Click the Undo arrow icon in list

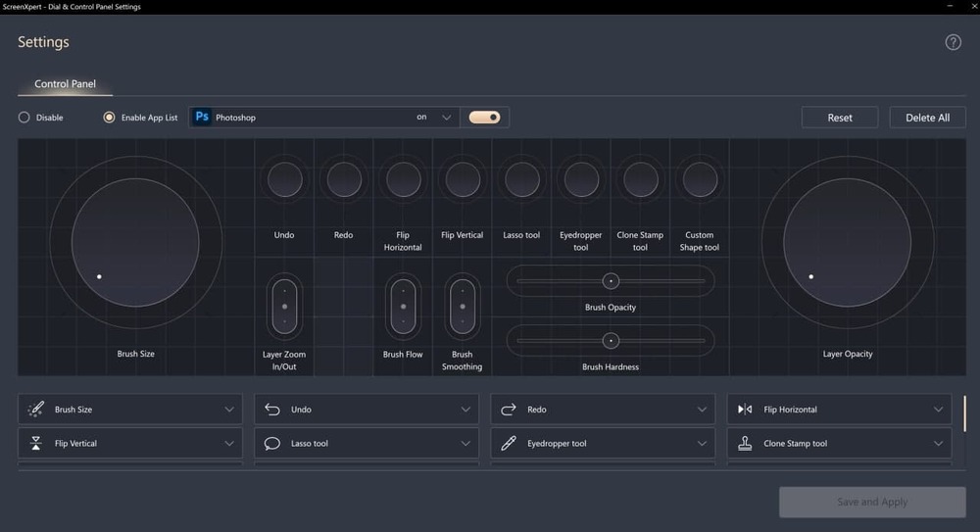coord(271,410)
